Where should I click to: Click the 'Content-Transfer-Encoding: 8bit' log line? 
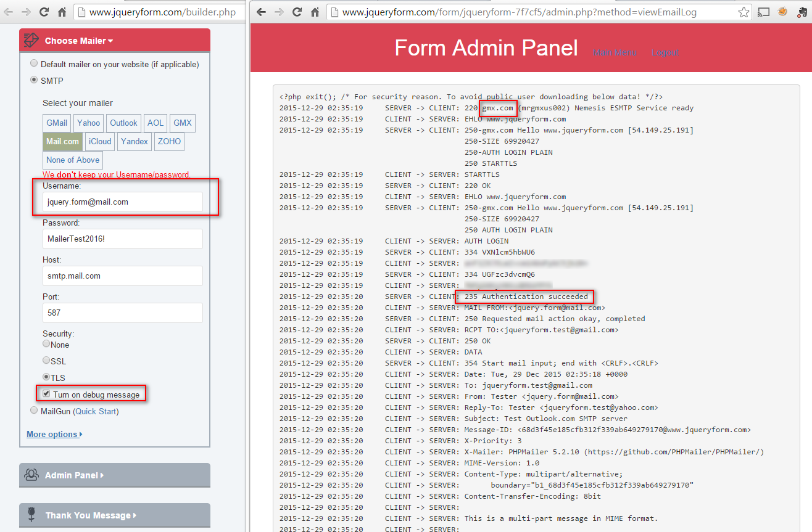(x=532, y=496)
